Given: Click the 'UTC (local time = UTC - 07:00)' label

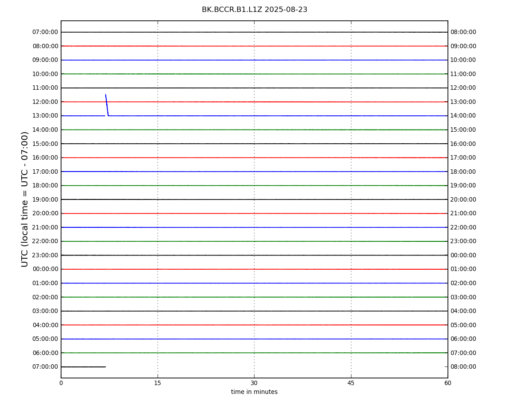Looking at the screenshot, I should pos(25,199).
